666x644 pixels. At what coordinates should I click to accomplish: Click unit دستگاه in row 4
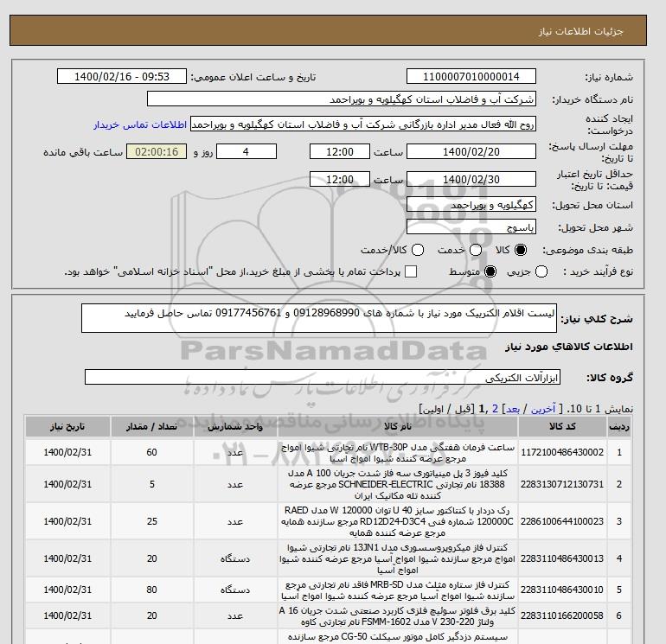(x=235, y=558)
